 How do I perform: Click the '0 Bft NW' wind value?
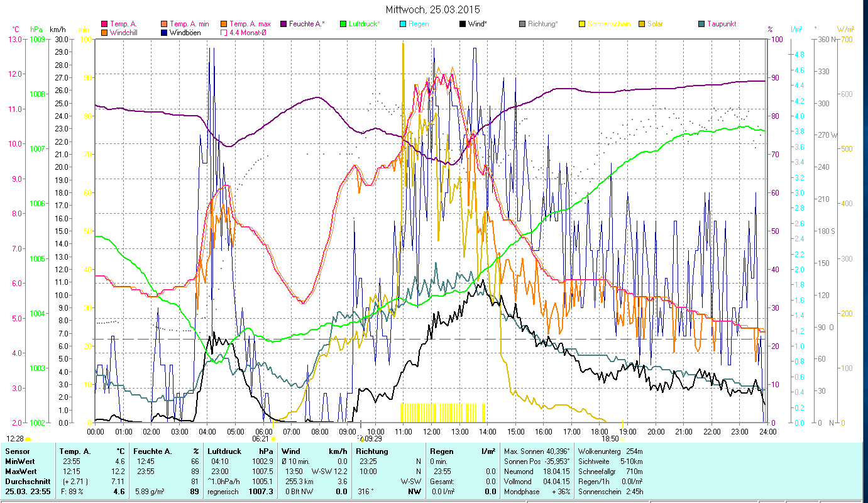point(300,492)
